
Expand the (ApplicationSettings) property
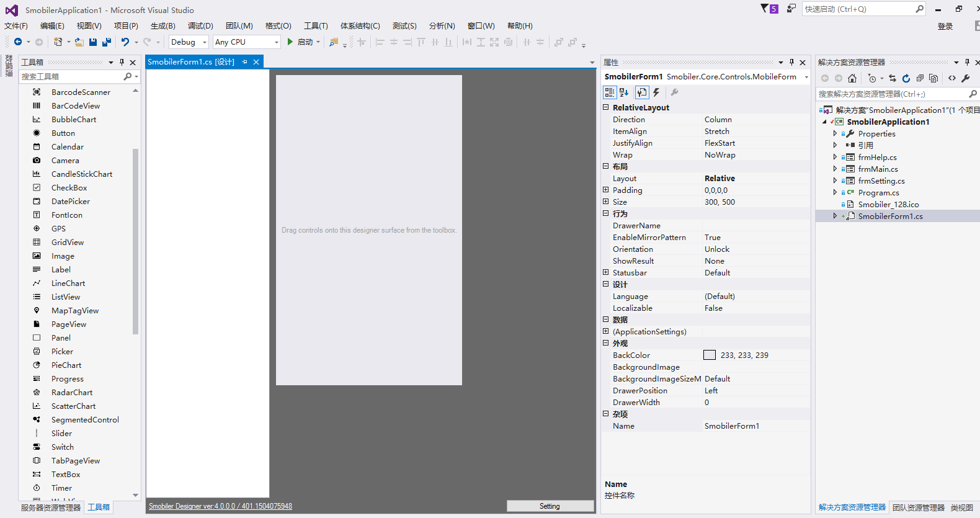[606, 331]
